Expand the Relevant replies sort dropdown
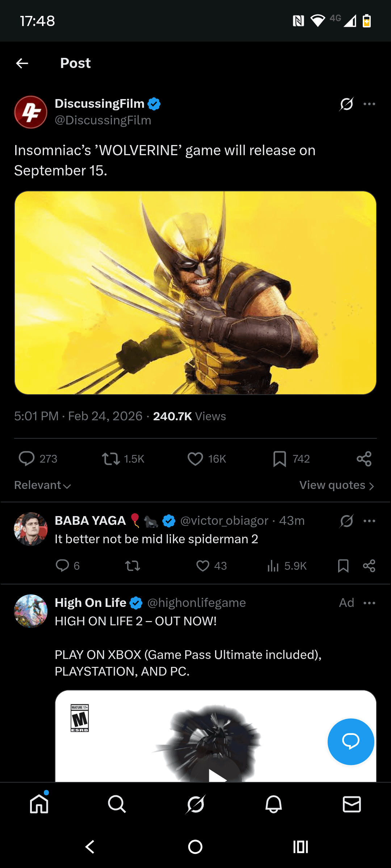Screen dimensions: 391x868 42,485
